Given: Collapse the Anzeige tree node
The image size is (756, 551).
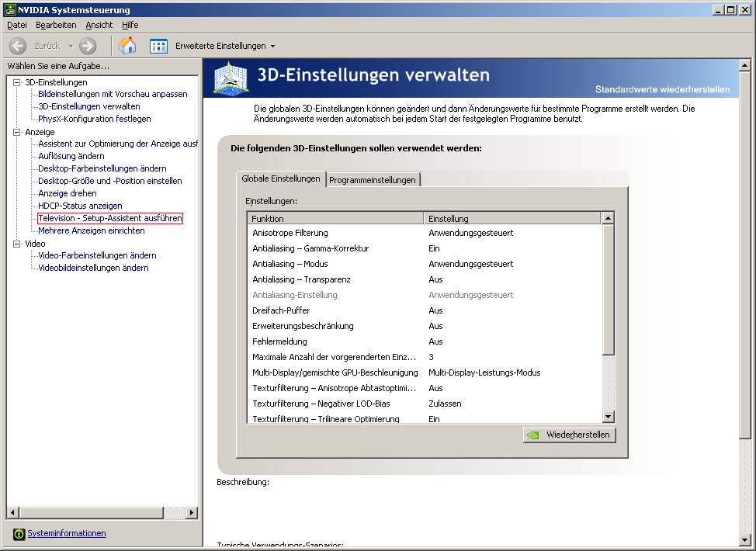Looking at the screenshot, I should [x=16, y=132].
